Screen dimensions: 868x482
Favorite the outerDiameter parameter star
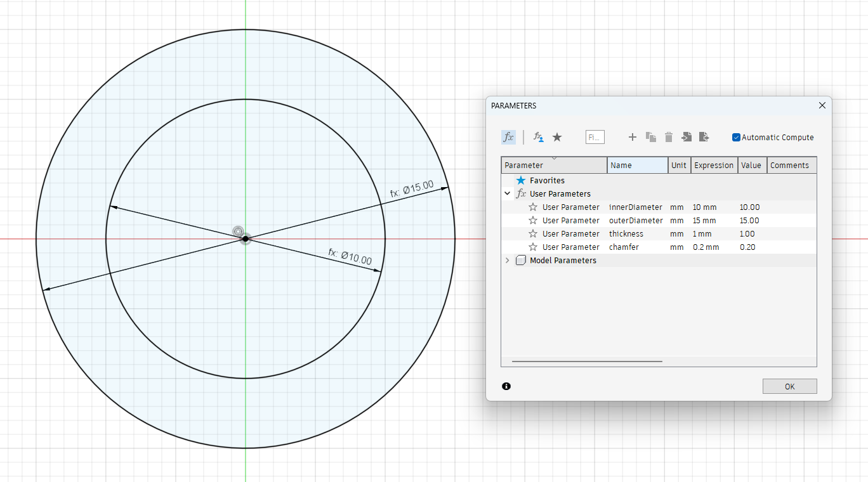point(533,221)
